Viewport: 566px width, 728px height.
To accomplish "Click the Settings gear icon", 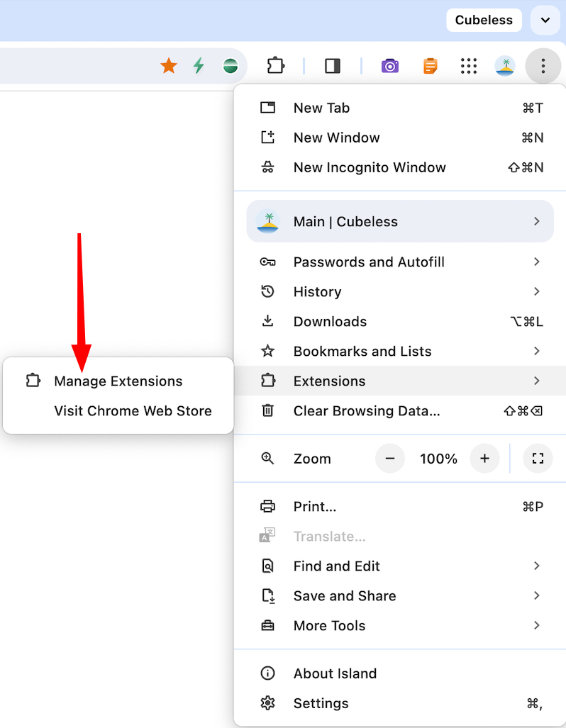I will (267, 703).
